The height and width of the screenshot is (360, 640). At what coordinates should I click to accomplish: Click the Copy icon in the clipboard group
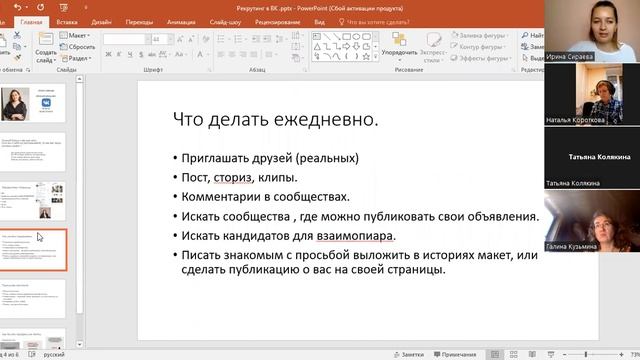click(17, 47)
